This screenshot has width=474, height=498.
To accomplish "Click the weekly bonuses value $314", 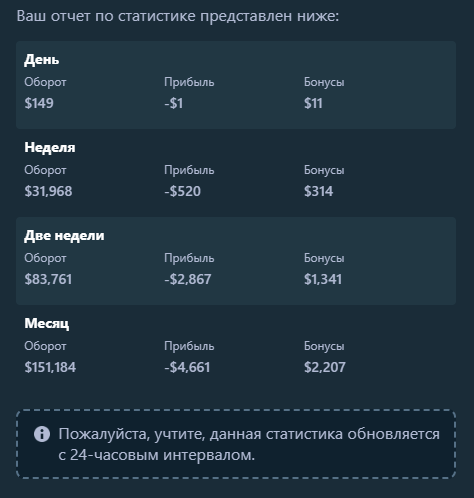I will [x=318, y=191].
